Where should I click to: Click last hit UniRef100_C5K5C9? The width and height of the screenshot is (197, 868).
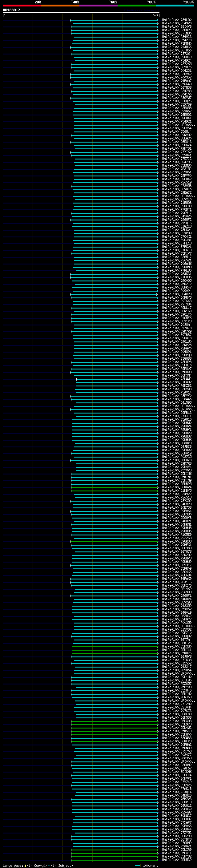pos(177,860)
